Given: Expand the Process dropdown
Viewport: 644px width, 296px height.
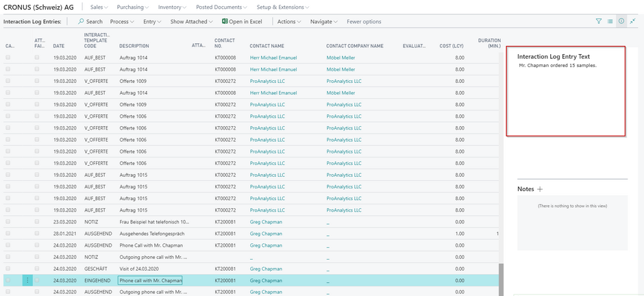Looking at the screenshot, I should (123, 22).
